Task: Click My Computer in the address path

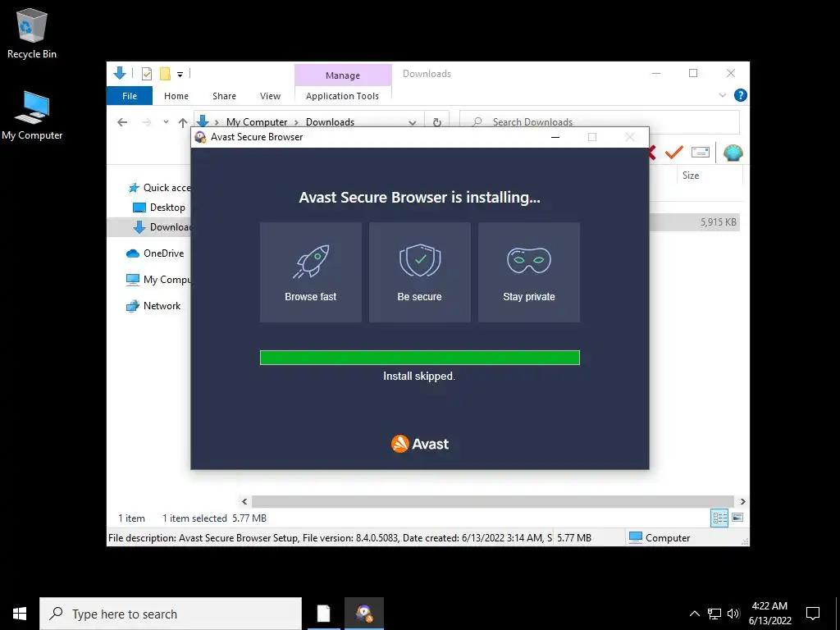Action: (x=257, y=122)
